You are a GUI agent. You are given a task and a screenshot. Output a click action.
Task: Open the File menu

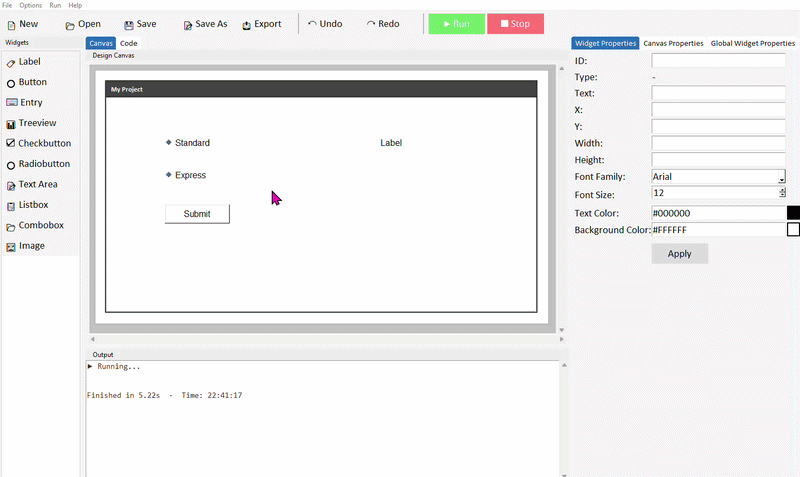7,5
